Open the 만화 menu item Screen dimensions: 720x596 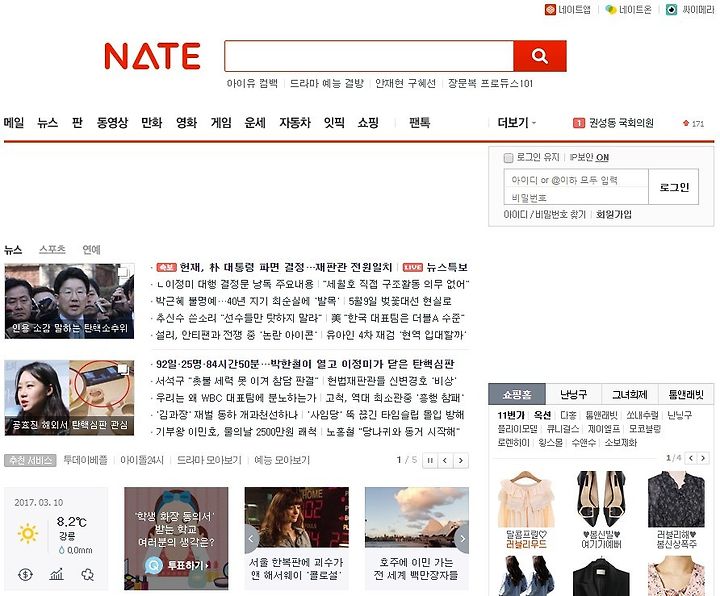click(152, 123)
